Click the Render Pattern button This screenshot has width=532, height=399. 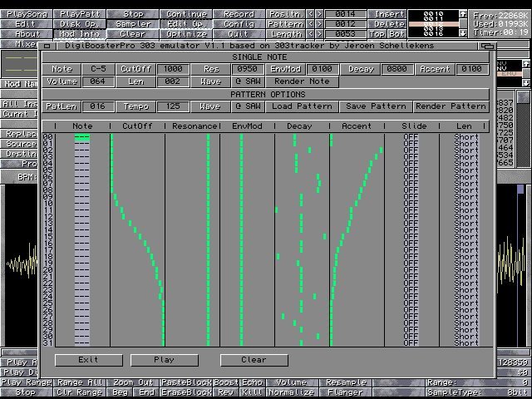pyautogui.click(x=451, y=106)
